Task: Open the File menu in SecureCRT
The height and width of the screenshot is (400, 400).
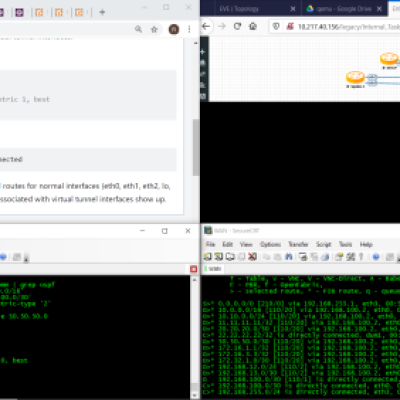Action: [x=210, y=244]
